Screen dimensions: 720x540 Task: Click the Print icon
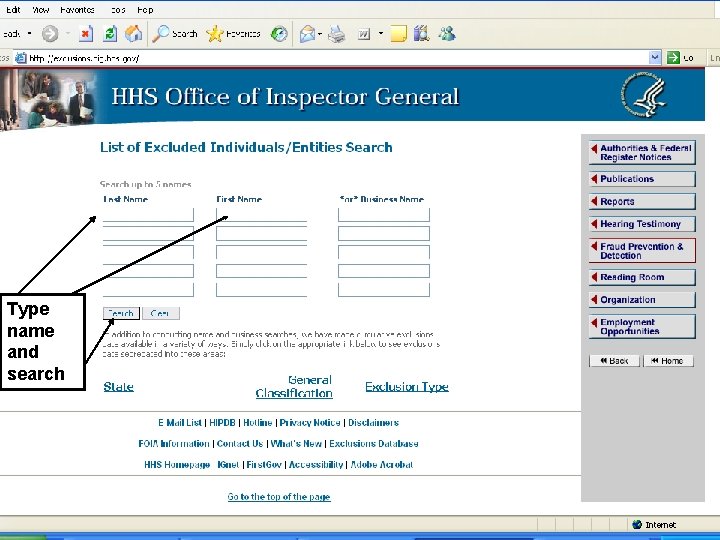(x=337, y=34)
